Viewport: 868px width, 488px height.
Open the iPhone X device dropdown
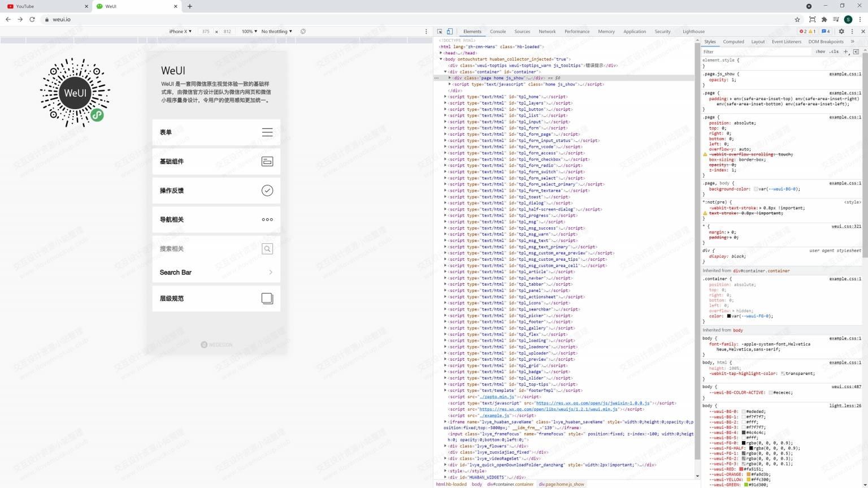[x=180, y=32]
